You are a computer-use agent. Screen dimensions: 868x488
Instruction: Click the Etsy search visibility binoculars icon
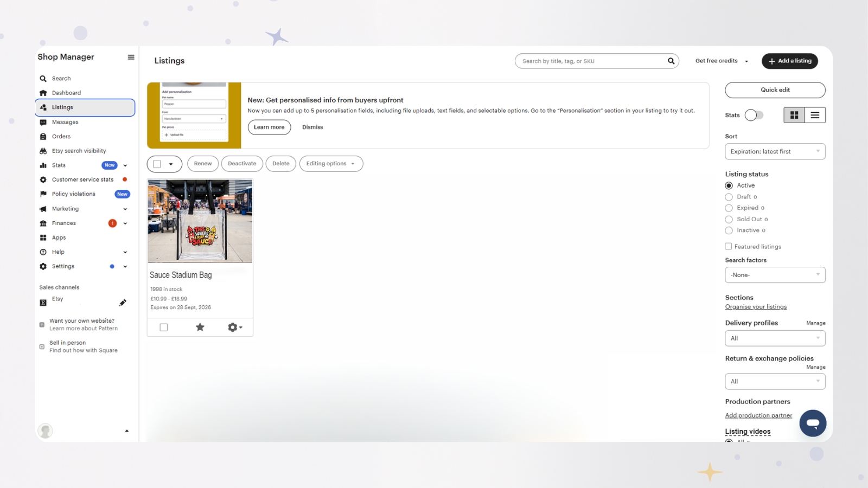coord(43,151)
